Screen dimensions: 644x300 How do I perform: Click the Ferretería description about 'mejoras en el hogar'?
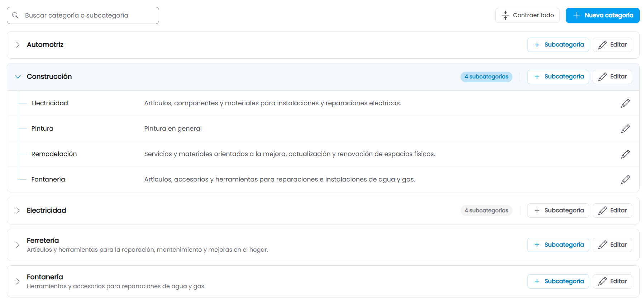click(147, 250)
